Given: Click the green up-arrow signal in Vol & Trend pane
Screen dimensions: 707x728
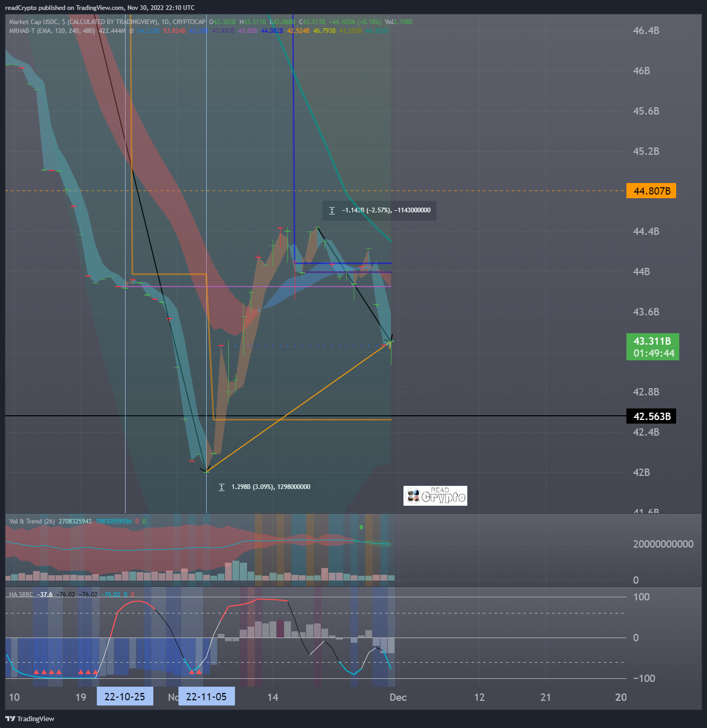Looking at the screenshot, I should point(361,527).
